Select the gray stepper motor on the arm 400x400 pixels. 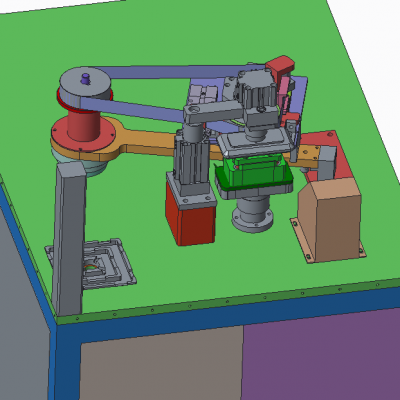pos(256,89)
